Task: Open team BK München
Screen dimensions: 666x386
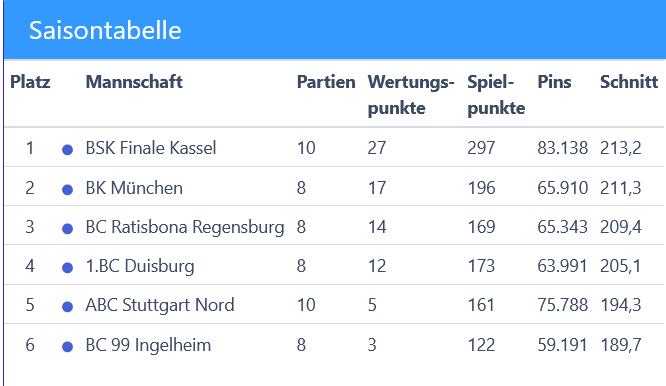Action: [134, 188]
